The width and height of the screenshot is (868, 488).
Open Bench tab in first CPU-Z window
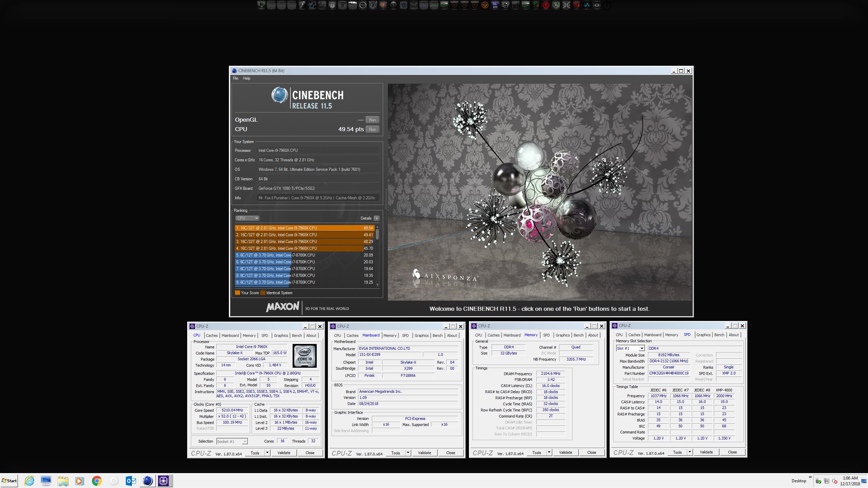[x=297, y=335]
